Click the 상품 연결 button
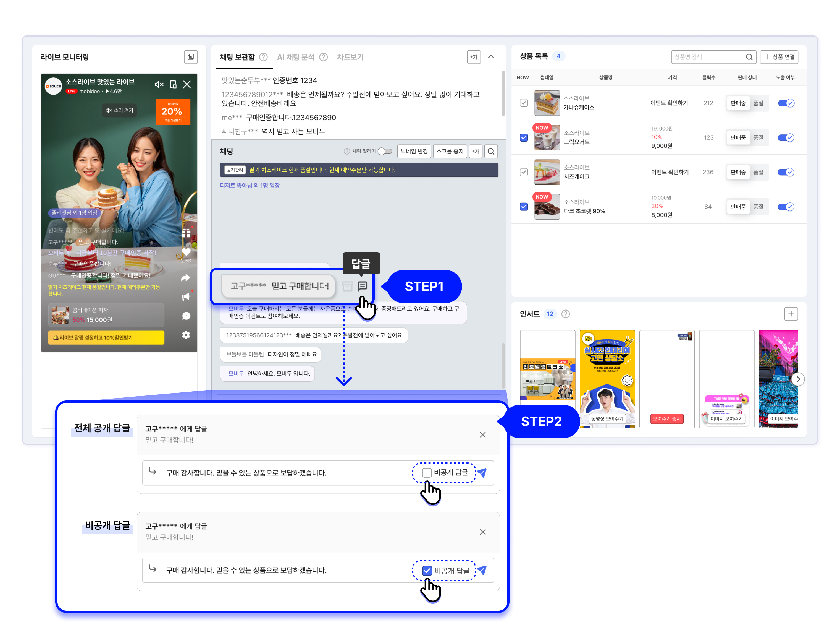Screen dimensions: 840x635 (x=779, y=57)
